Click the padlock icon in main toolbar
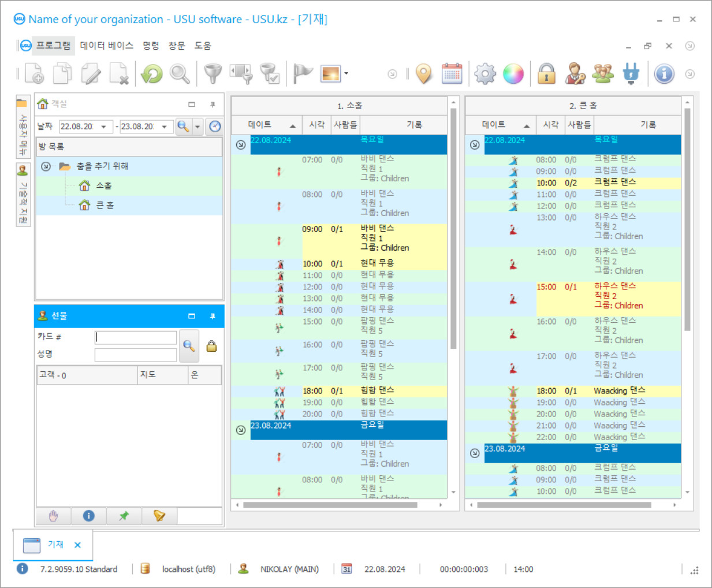 546,74
